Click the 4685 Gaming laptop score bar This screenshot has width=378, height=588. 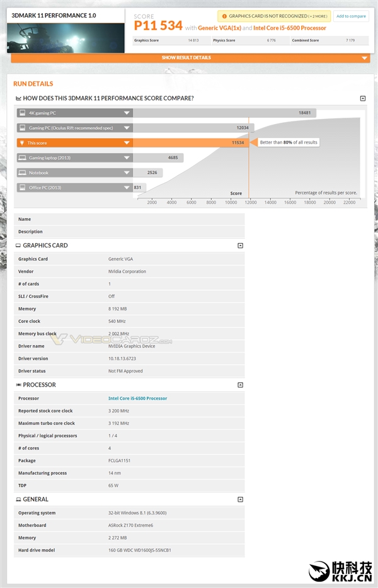[x=158, y=158]
